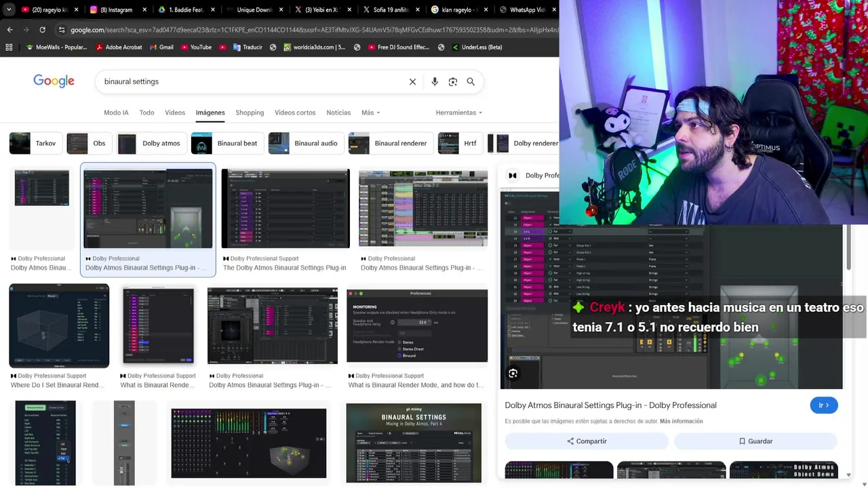Switch to the Unique Downloads browser tab
Image resolution: width=868 pixels, height=488 pixels.
pyautogui.click(x=254, y=10)
